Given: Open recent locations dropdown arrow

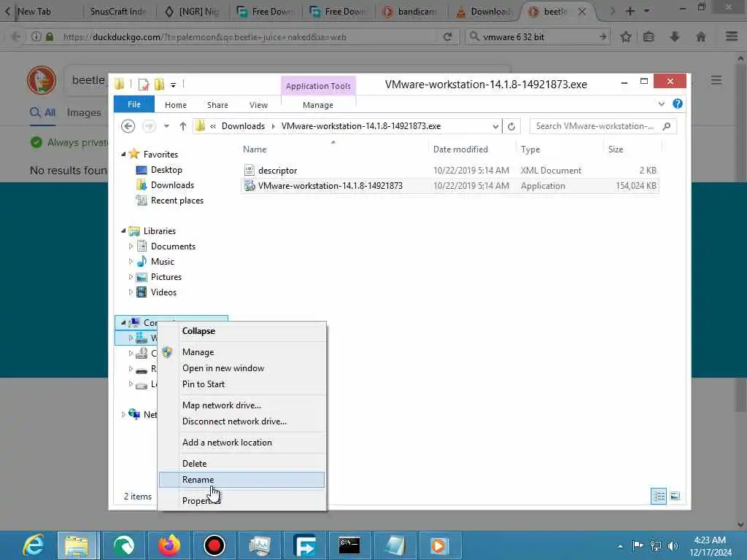Looking at the screenshot, I should 166,126.
